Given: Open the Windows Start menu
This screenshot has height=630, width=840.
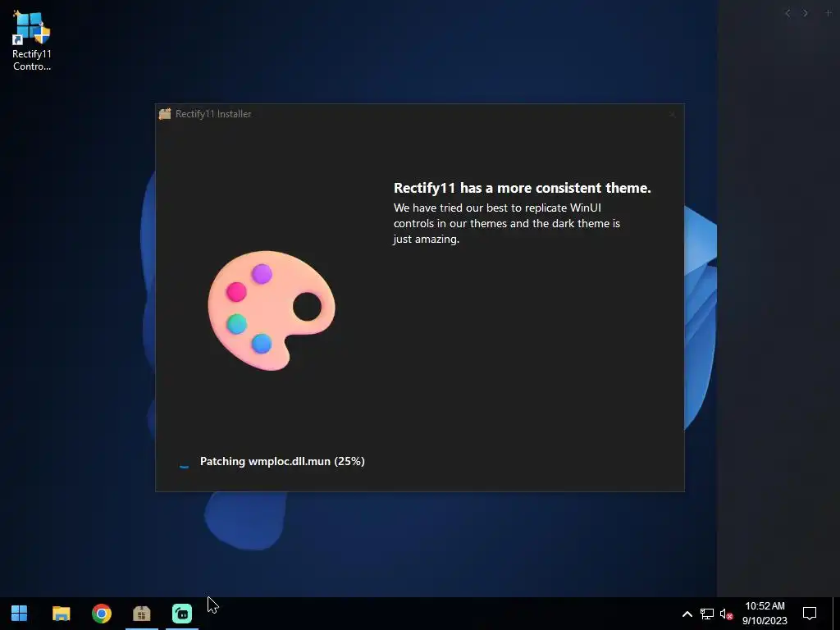Looking at the screenshot, I should tap(20, 614).
